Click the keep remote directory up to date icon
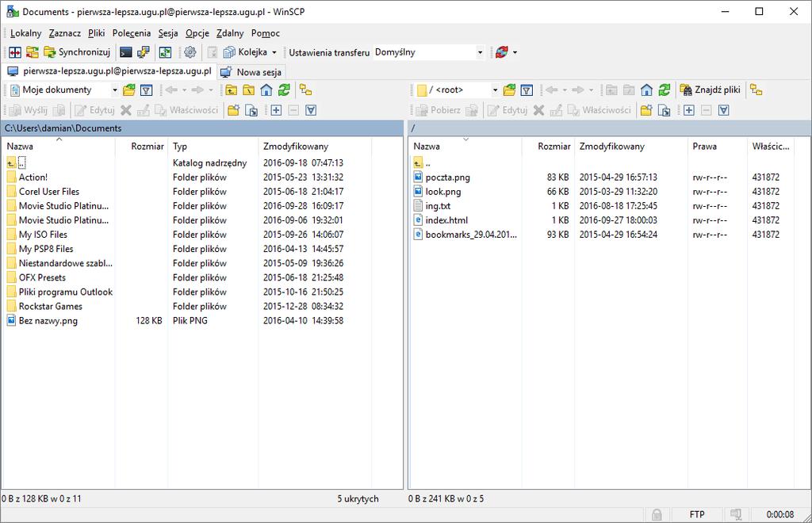The height and width of the screenshot is (523, 812). [165, 52]
